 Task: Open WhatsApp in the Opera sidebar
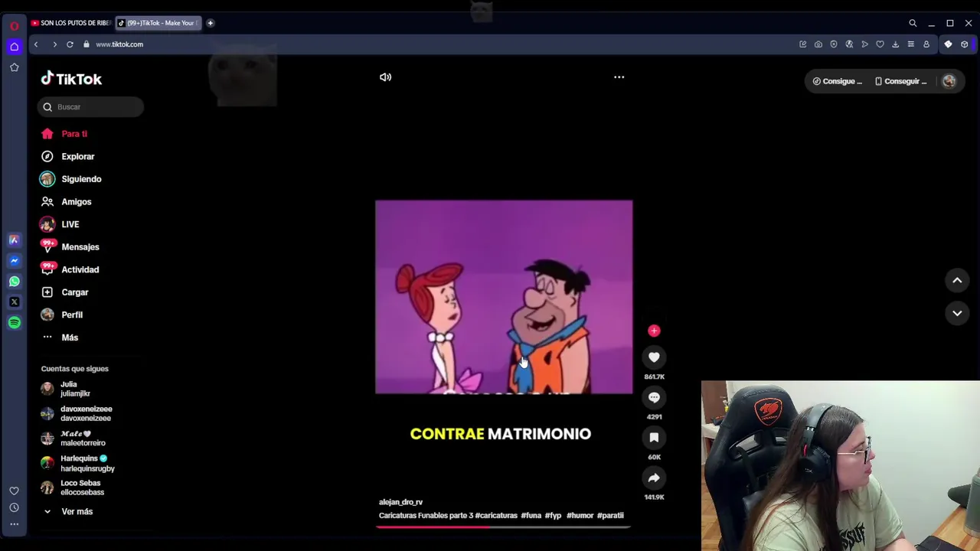pyautogui.click(x=14, y=282)
